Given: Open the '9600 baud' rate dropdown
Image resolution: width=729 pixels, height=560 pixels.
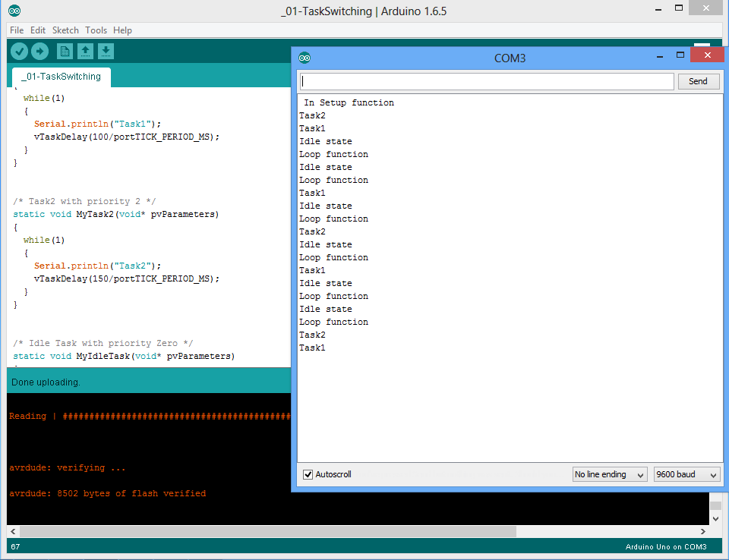Looking at the screenshot, I should tap(686, 474).
